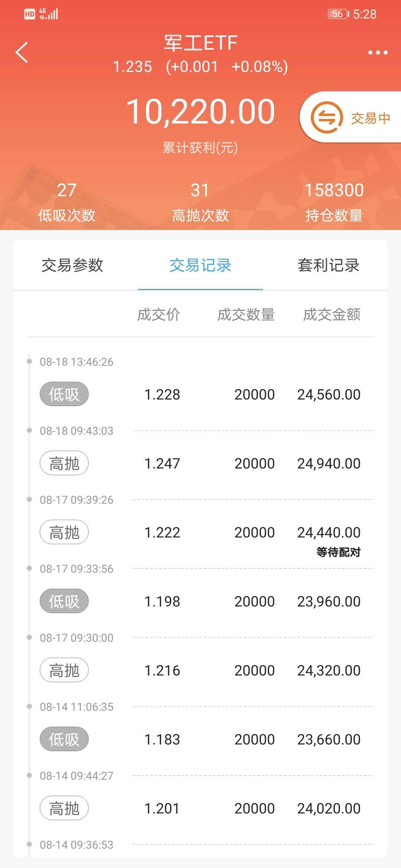Tap the 低吸 tag priced 1.198
The width and height of the screenshot is (401, 868).
64,601
